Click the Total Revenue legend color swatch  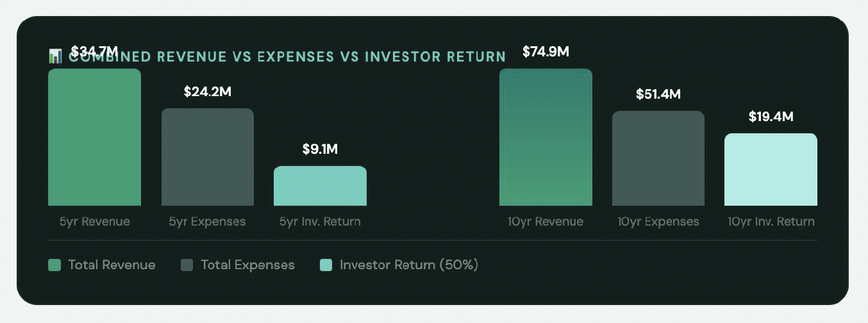pyautogui.click(x=54, y=265)
